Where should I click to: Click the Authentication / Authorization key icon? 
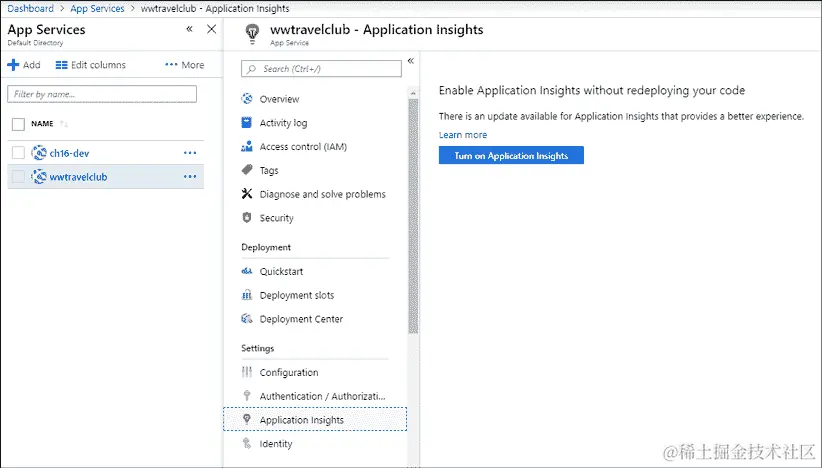click(247, 396)
